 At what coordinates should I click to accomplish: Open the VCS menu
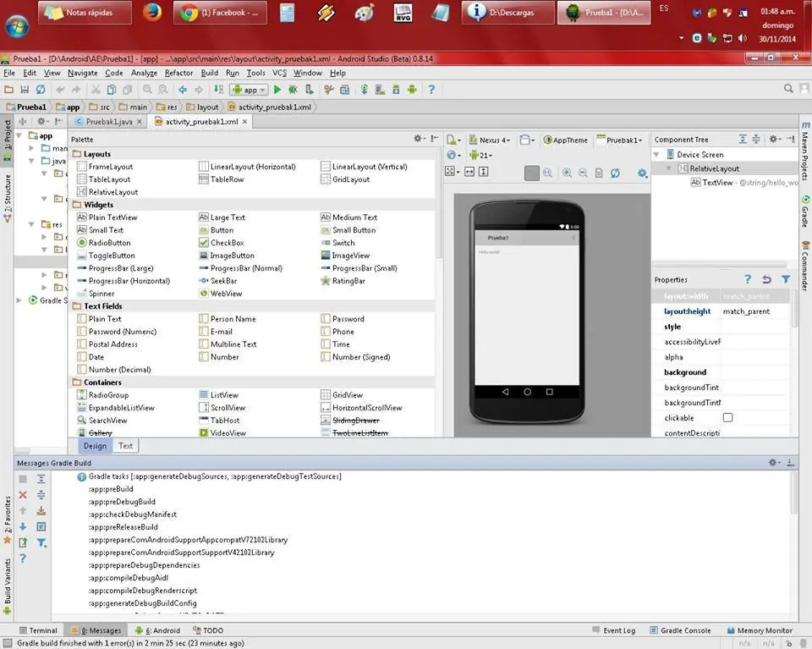pos(280,73)
